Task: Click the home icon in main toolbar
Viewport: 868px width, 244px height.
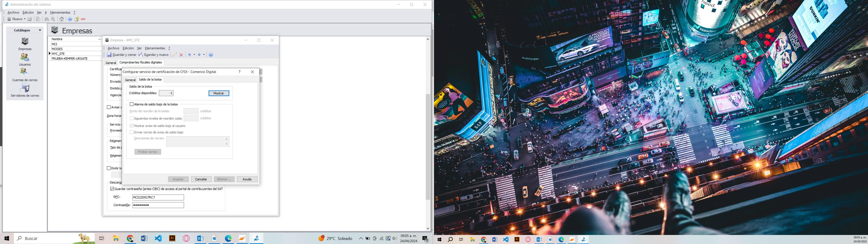Action: point(61,19)
